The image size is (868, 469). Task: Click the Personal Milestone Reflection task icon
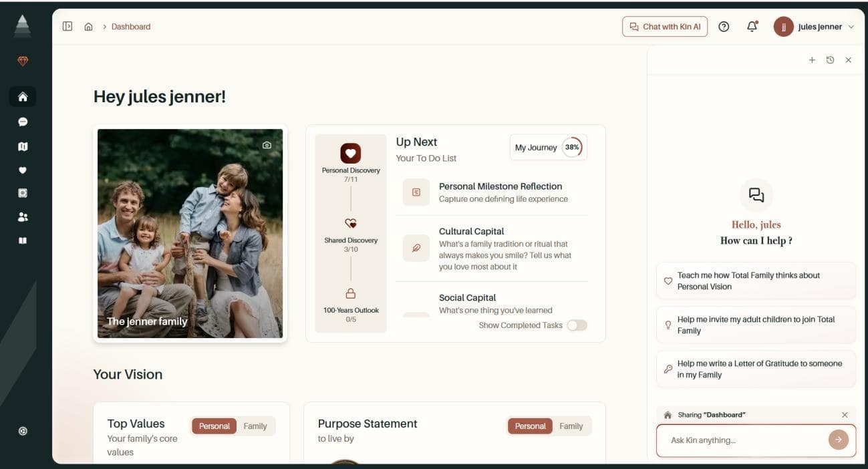416,192
